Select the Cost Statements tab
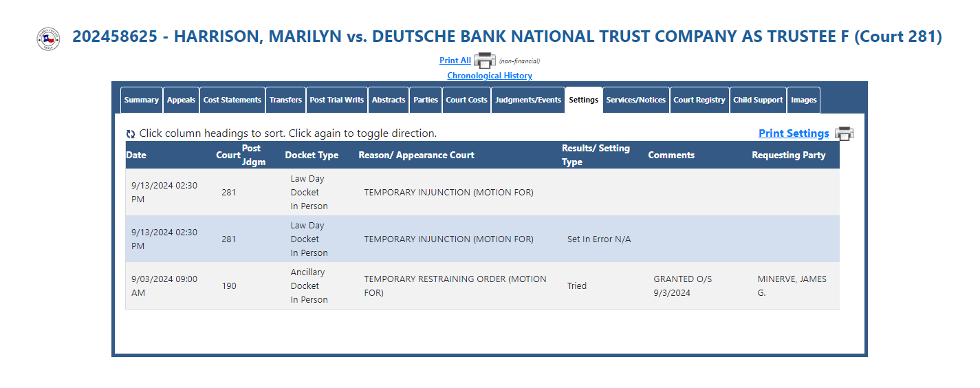Image resolution: width=980 pixels, height=388 pixels. point(232,100)
